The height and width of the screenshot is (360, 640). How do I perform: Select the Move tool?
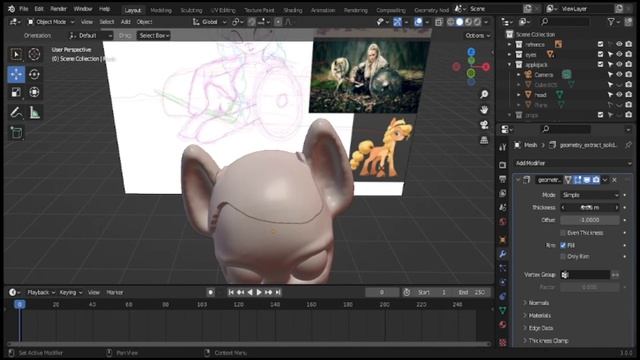point(16,74)
